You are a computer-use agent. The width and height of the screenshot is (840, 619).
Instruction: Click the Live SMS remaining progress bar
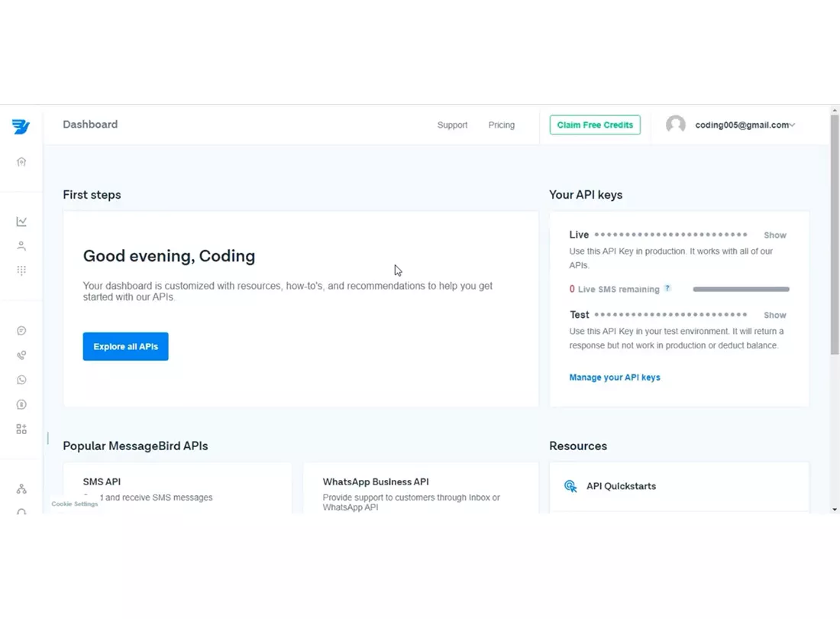(x=741, y=290)
